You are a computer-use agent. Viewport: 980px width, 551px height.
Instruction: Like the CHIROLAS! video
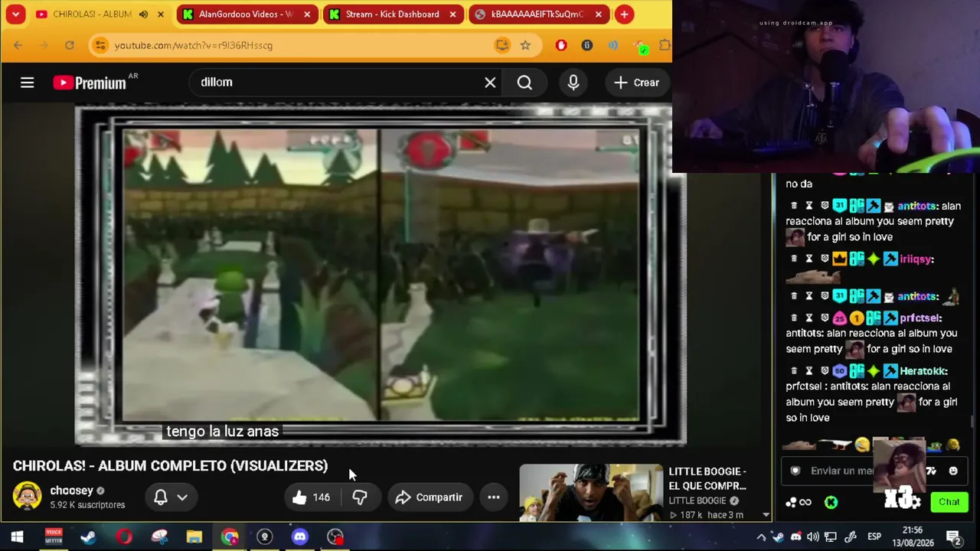(311, 497)
